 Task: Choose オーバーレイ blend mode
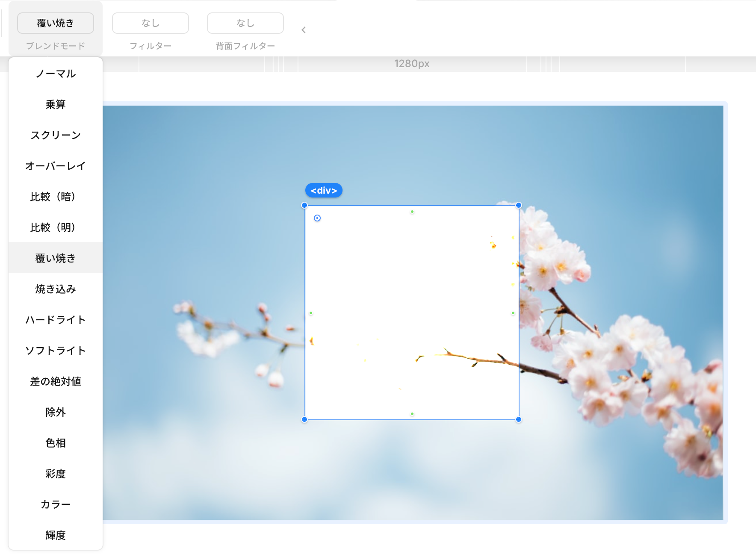(56, 166)
